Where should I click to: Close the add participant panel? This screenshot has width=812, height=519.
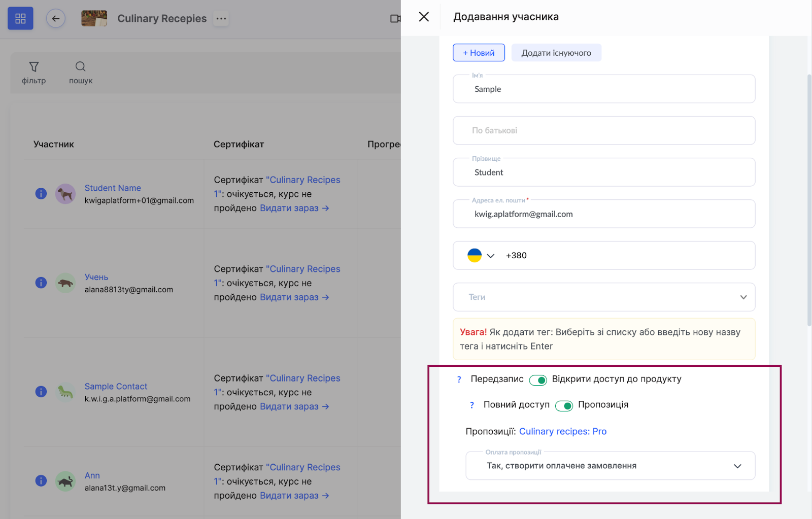click(424, 17)
